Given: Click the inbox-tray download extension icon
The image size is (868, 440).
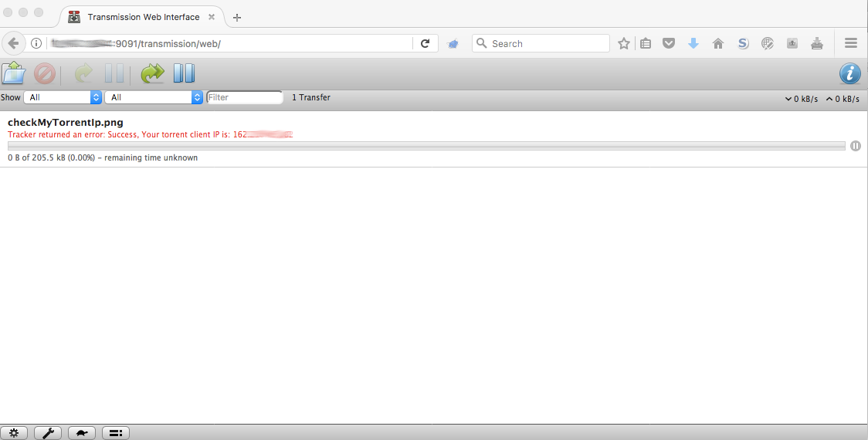Looking at the screenshot, I should pos(816,43).
